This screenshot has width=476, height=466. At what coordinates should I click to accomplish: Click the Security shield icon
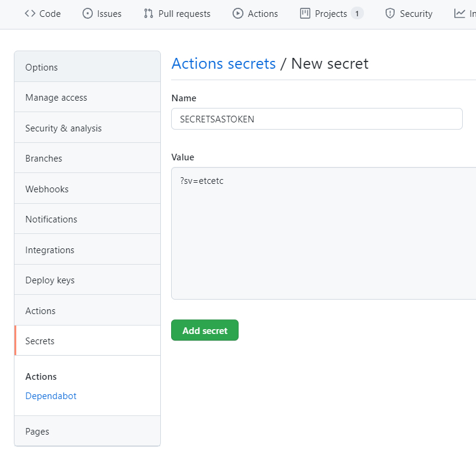390,13
